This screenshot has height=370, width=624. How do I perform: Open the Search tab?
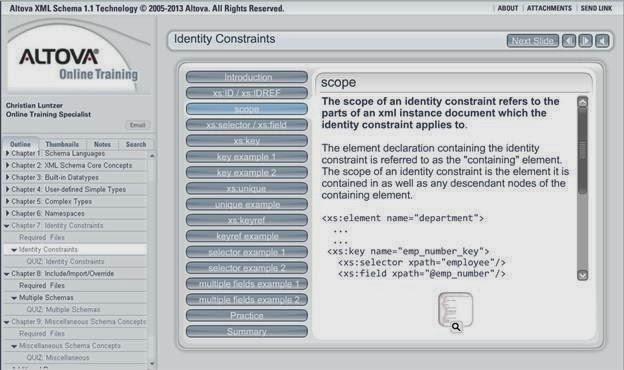(136, 144)
